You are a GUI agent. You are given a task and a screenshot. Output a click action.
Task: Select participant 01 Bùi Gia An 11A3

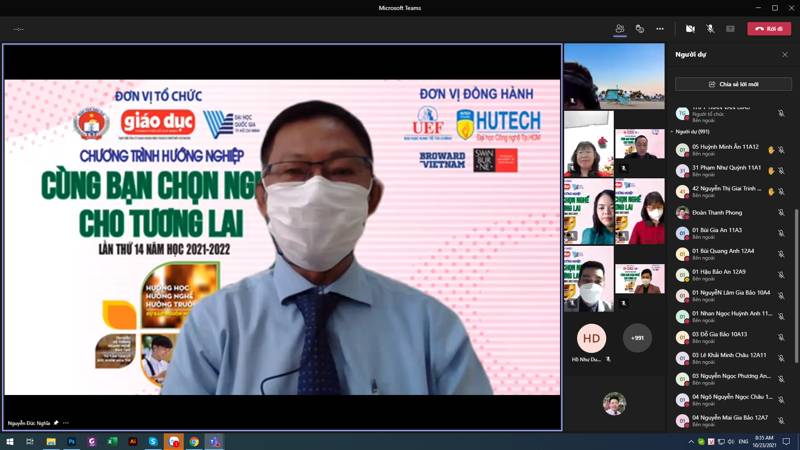coord(720,233)
